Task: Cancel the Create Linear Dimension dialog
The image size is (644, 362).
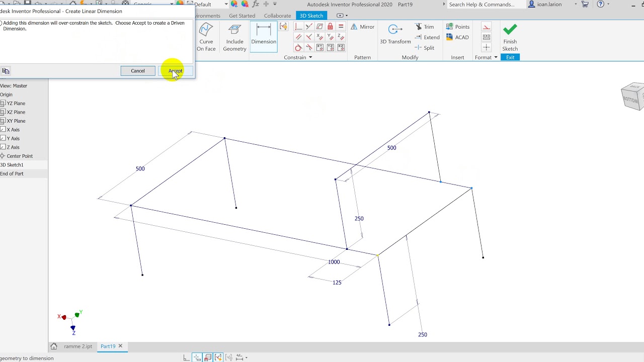Action: 138,71
